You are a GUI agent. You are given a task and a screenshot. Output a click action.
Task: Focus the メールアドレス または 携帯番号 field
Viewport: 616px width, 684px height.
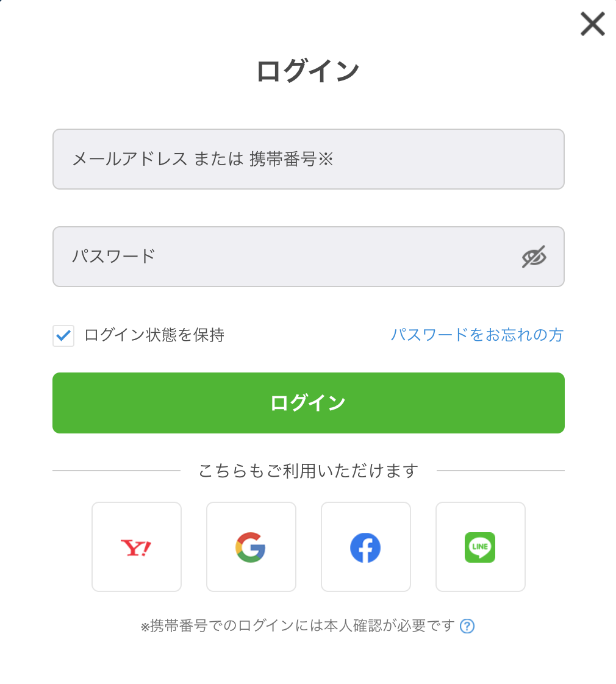[x=308, y=159]
